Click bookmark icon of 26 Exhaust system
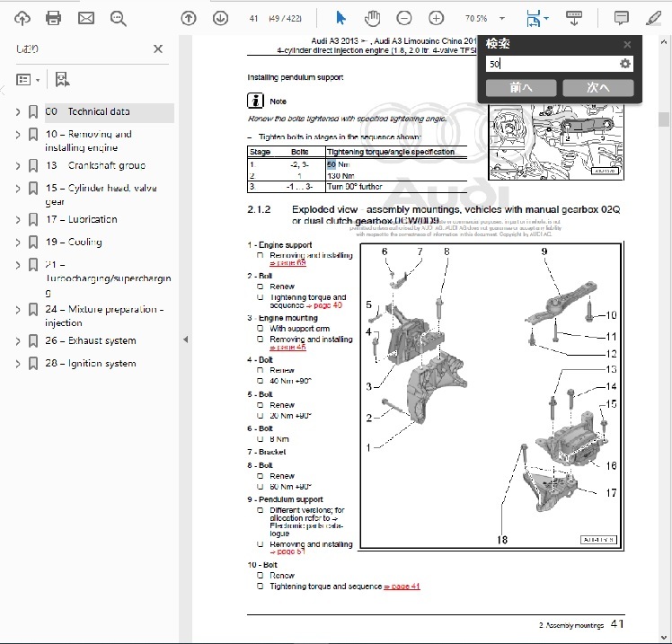The image size is (672, 644). click(x=33, y=340)
